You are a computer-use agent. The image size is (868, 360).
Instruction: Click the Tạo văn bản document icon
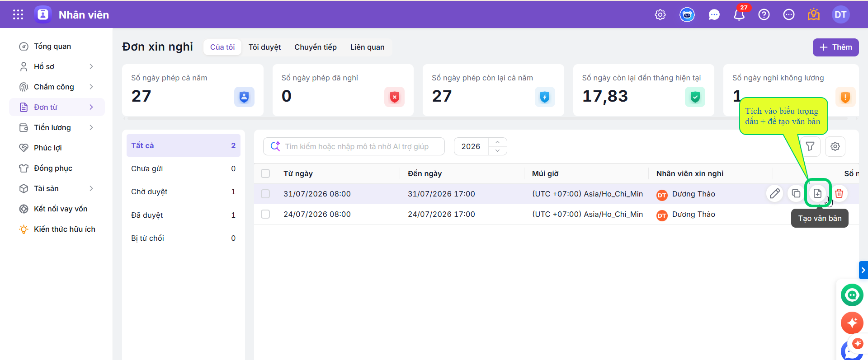point(817,193)
